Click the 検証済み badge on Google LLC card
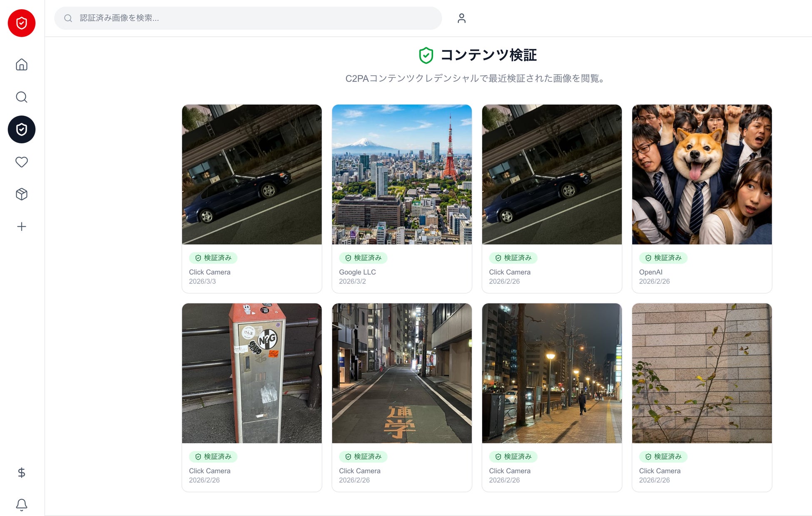812x516 pixels. coord(363,258)
